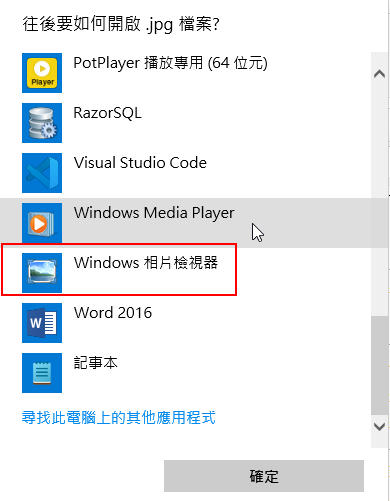Select the PotPlayer app icon
This screenshot has width=390, height=501.
click(x=42, y=73)
